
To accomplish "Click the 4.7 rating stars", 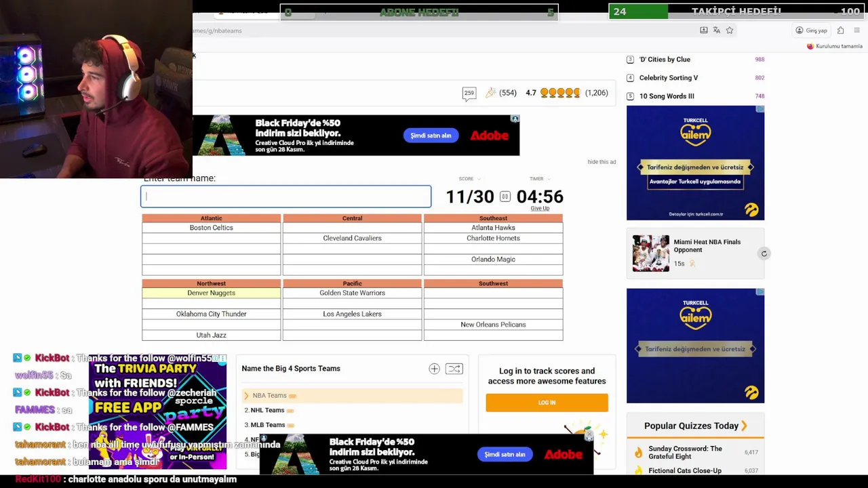I will (x=559, y=93).
